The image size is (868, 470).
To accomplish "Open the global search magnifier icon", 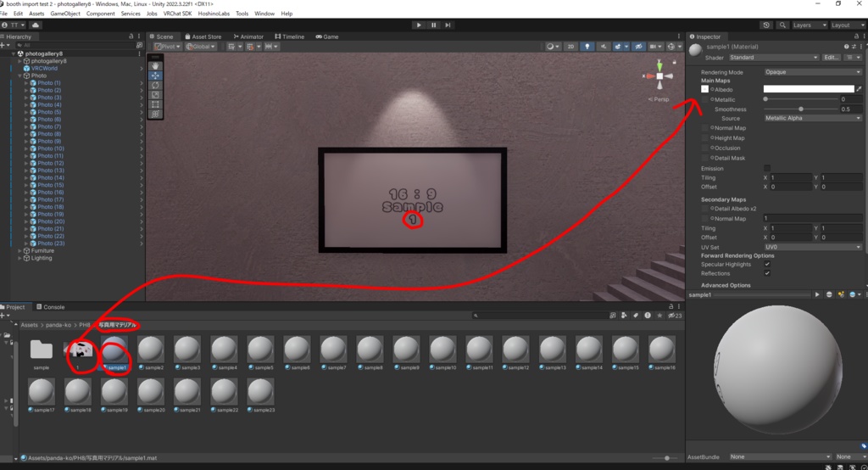I will [x=782, y=25].
